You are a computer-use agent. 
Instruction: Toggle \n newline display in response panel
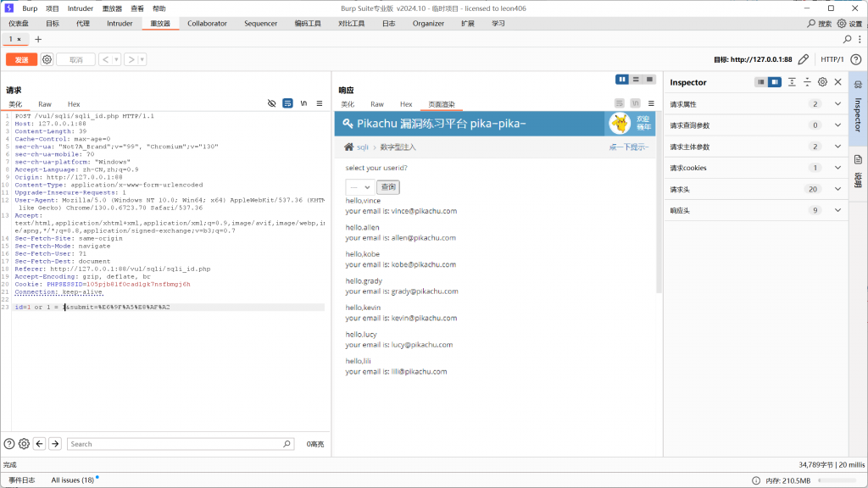coord(635,103)
